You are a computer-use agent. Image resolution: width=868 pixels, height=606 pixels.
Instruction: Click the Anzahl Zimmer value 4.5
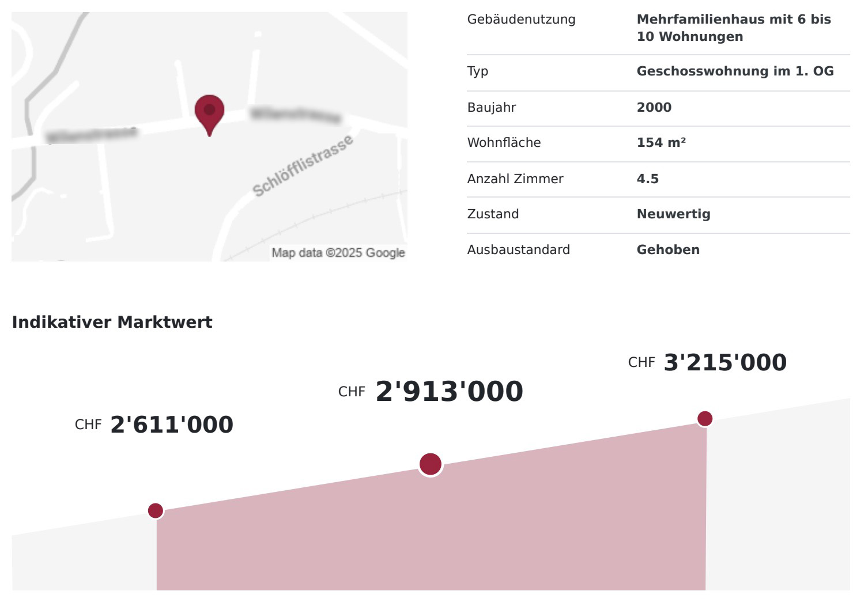pyautogui.click(x=647, y=179)
